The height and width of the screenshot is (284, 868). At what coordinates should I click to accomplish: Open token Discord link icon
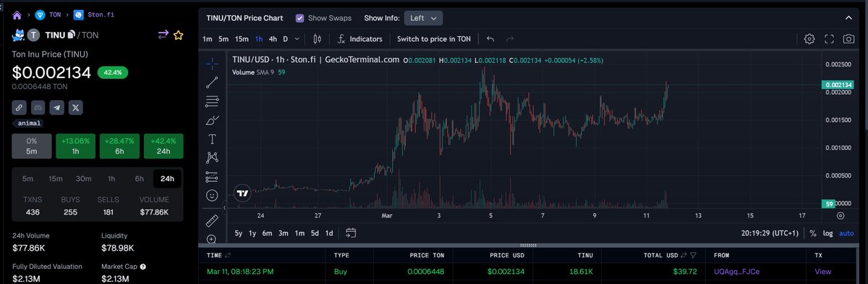pos(38,107)
